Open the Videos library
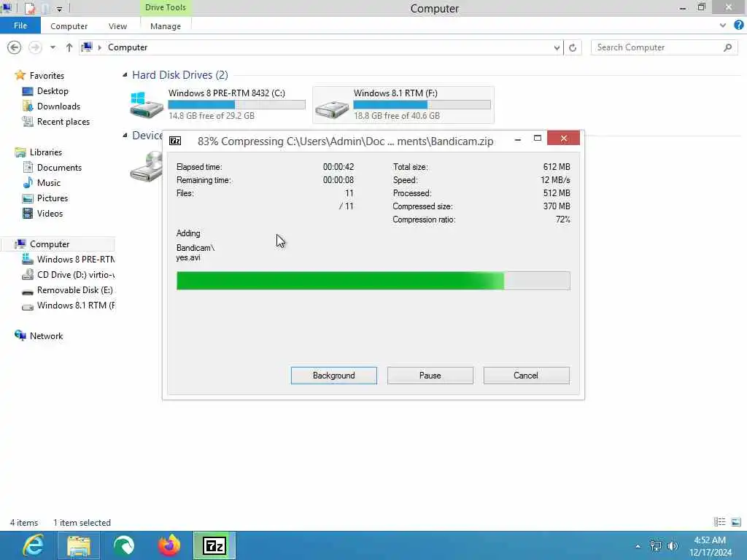The width and height of the screenshot is (747, 560). point(50,214)
